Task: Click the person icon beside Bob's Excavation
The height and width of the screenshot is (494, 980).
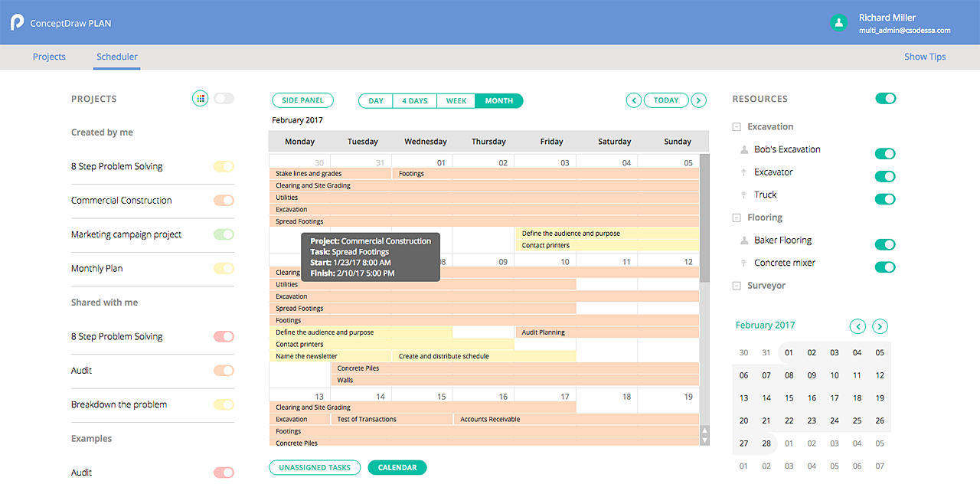Action: tap(743, 150)
